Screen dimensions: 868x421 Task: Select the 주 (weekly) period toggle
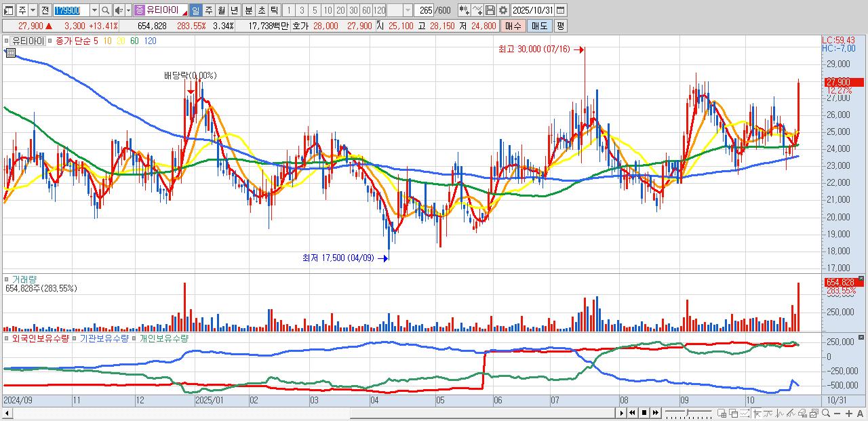pos(208,10)
